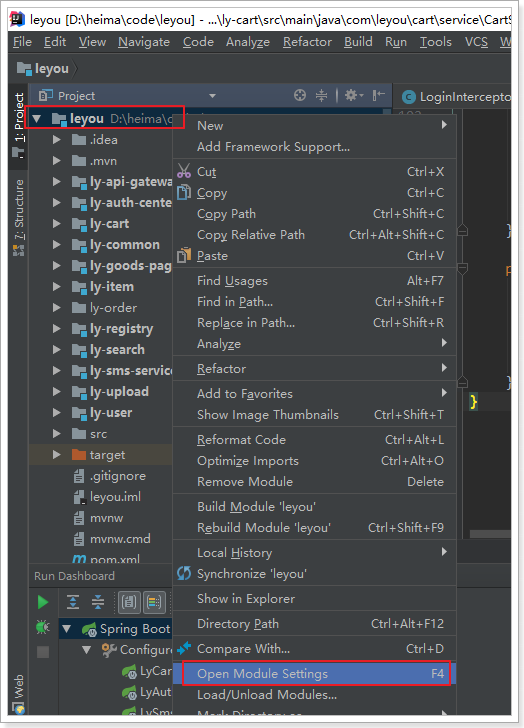Click Reformat Code context menu entry
Viewport: 524px width, 728px height.
(315, 439)
